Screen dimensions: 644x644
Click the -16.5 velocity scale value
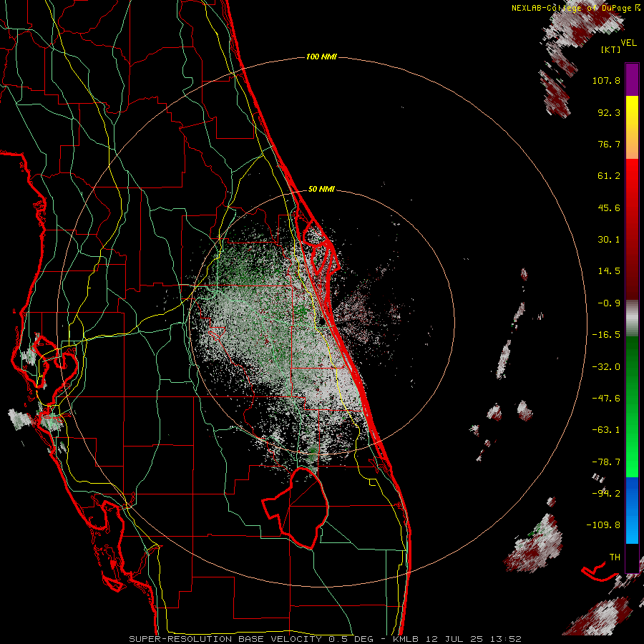(606, 335)
